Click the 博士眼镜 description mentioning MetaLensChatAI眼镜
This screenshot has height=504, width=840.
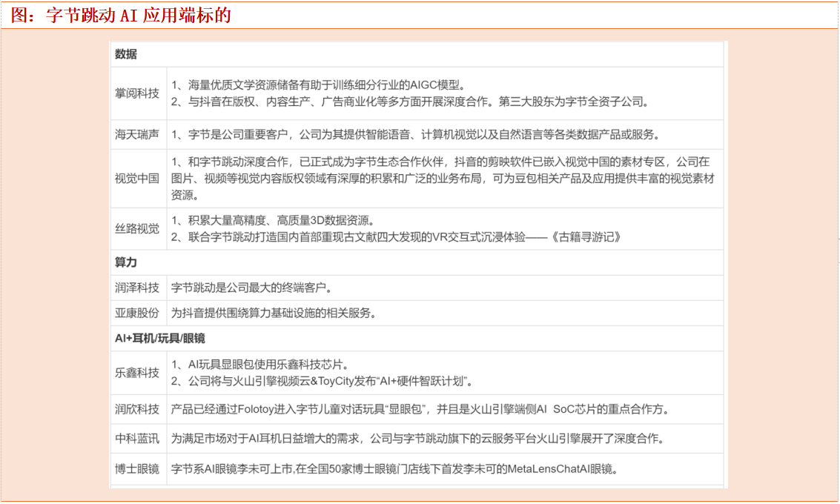[395, 468]
